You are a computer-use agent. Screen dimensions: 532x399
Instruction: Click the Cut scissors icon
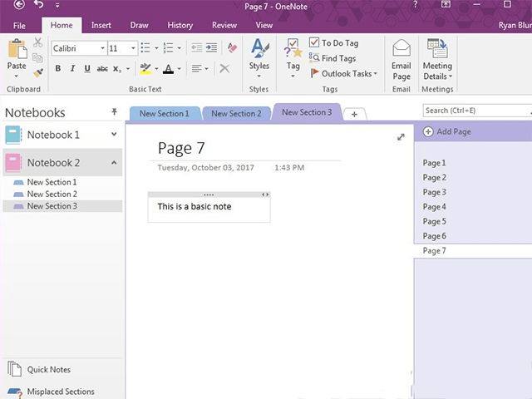pyautogui.click(x=37, y=42)
